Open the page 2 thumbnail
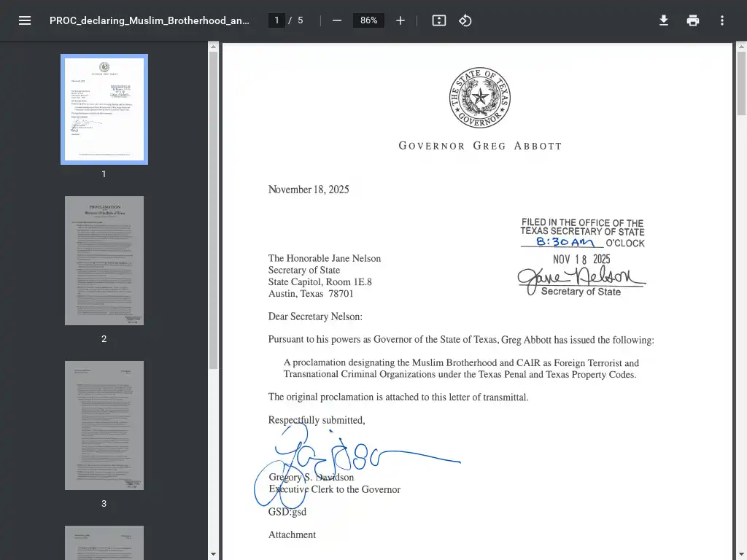The height and width of the screenshot is (560, 747). click(x=104, y=260)
